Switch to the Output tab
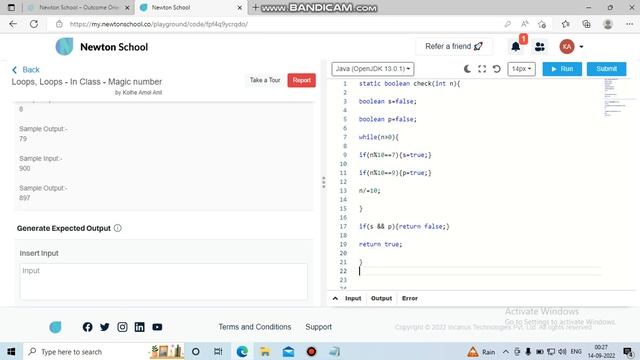 coord(381,298)
